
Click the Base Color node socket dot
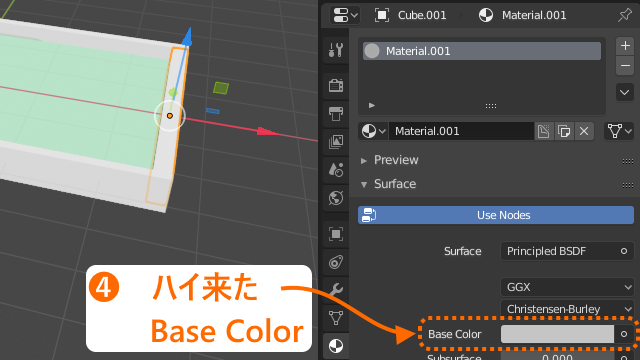pos(624,334)
